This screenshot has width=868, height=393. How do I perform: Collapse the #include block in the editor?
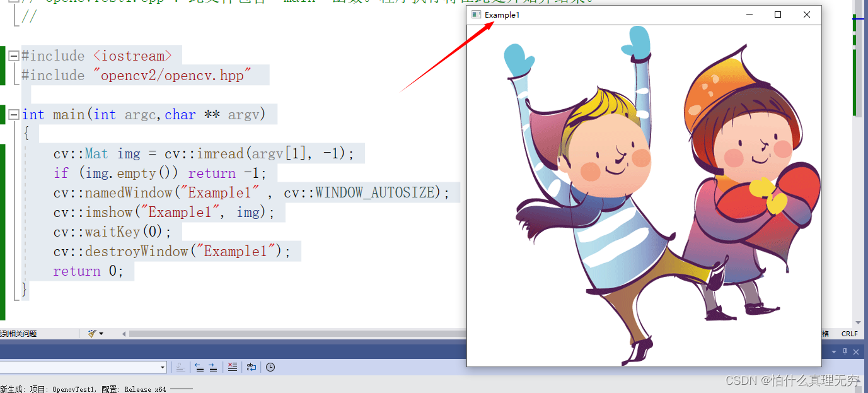pyautogui.click(x=13, y=56)
